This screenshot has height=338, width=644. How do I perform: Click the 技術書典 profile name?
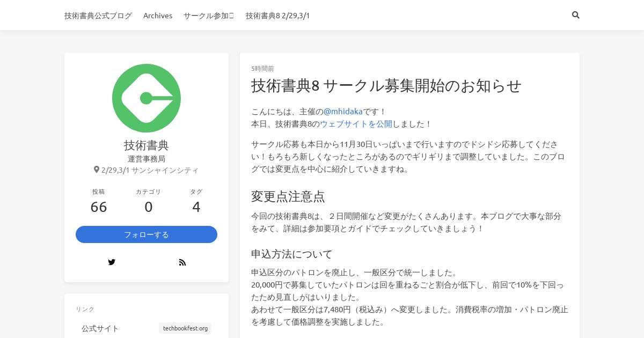pyautogui.click(x=147, y=145)
